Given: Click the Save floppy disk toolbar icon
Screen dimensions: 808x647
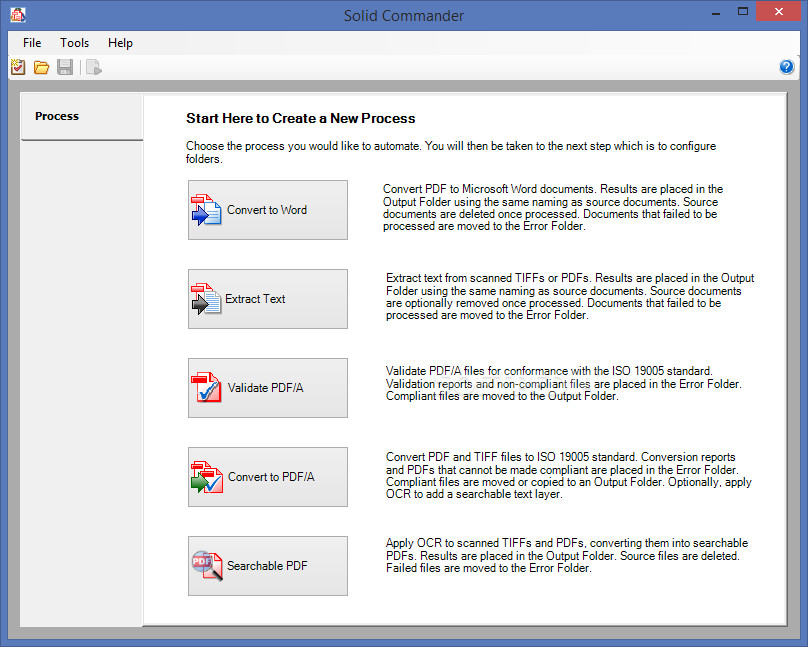Looking at the screenshot, I should pyautogui.click(x=65, y=67).
